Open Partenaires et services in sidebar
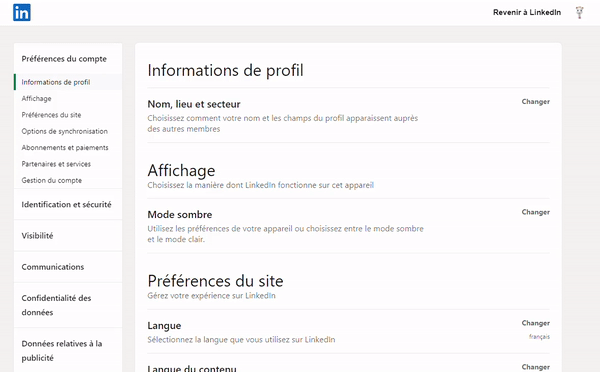This screenshot has width=600, height=372. point(56,164)
